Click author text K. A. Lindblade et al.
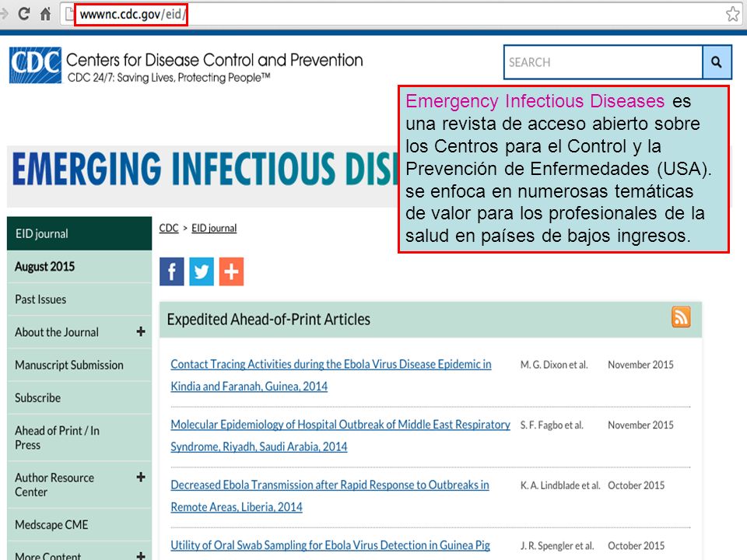The height and width of the screenshot is (560, 747). 560,485
